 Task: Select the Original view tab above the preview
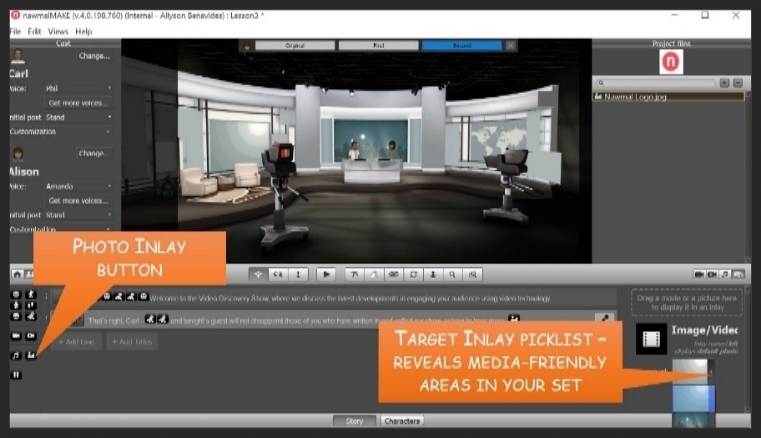coord(295,46)
